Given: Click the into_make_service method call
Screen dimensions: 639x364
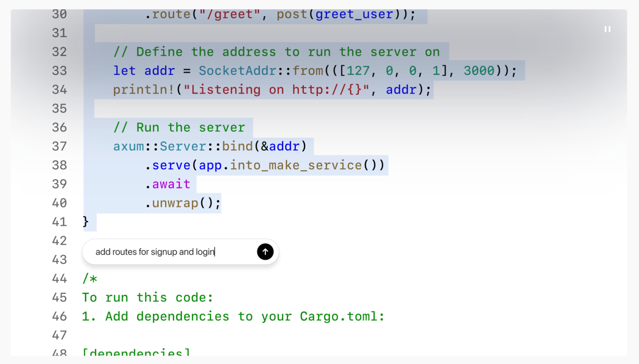Looking at the screenshot, I should tap(296, 165).
